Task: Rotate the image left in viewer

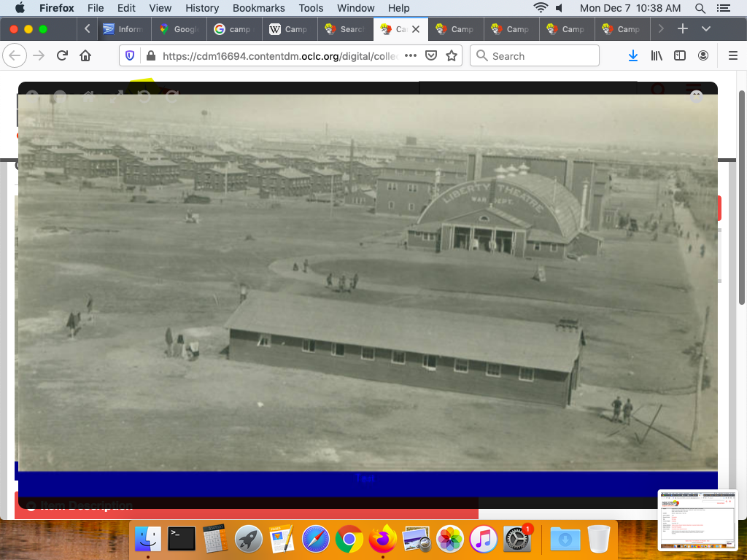Action: pyautogui.click(x=144, y=96)
